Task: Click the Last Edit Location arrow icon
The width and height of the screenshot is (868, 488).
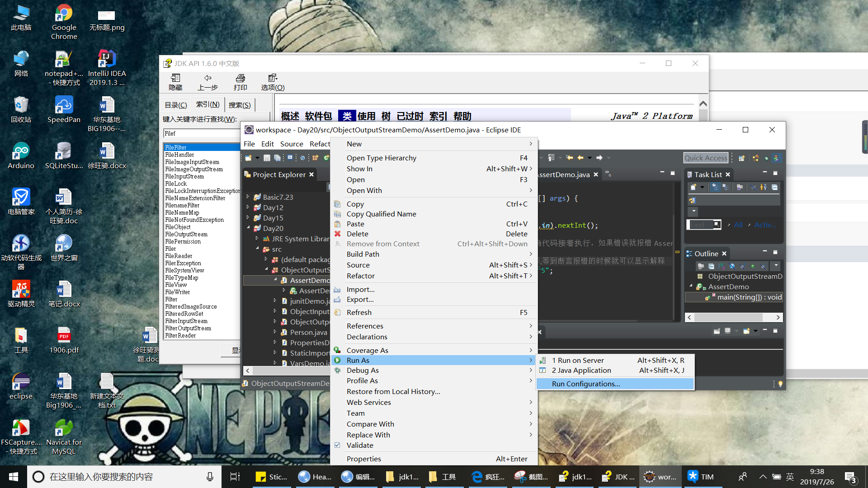Action: point(570,158)
